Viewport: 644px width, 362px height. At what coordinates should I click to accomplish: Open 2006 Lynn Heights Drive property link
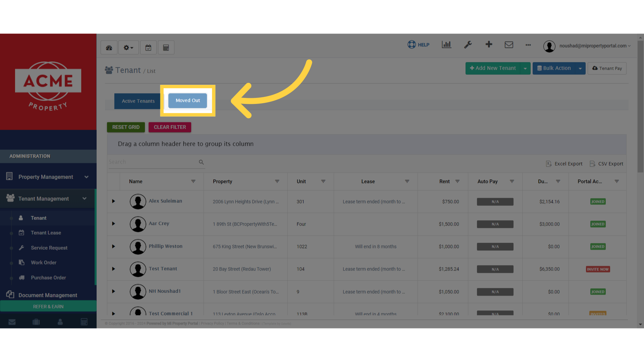pyautogui.click(x=246, y=202)
